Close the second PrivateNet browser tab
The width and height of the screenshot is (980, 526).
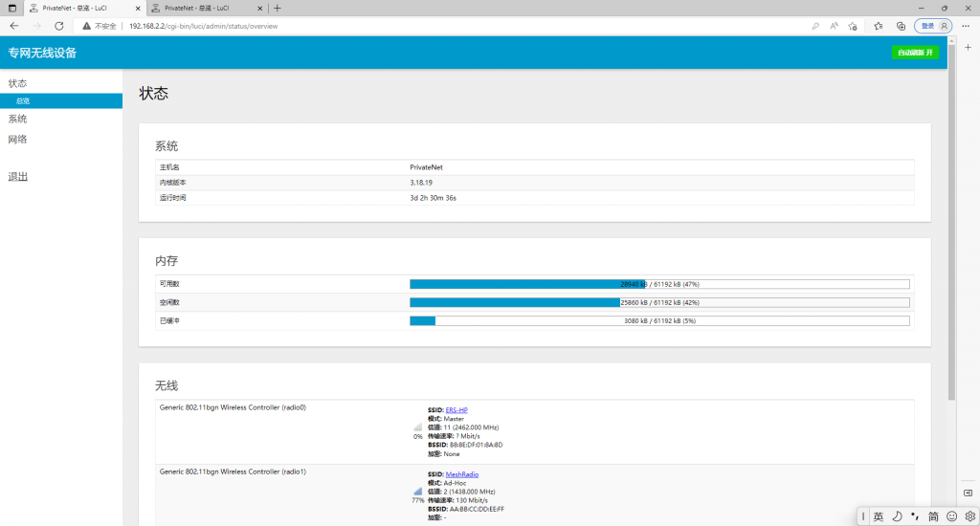pyautogui.click(x=260, y=8)
